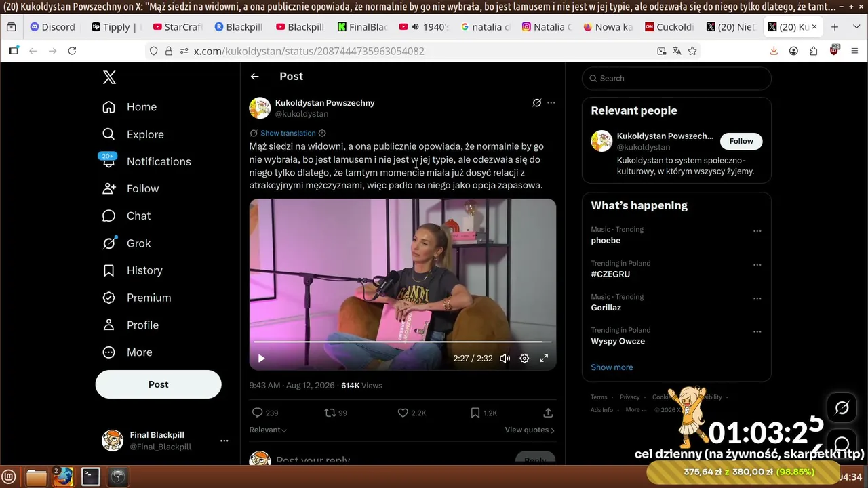Viewport: 868px width, 488px height.
Task: Open video settings gear
Action: coord(524,359)
